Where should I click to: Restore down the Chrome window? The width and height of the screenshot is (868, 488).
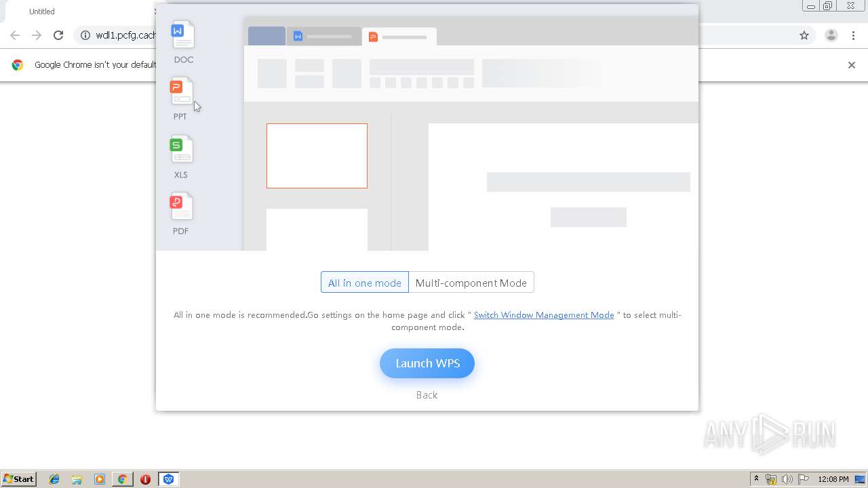point(828,6)
